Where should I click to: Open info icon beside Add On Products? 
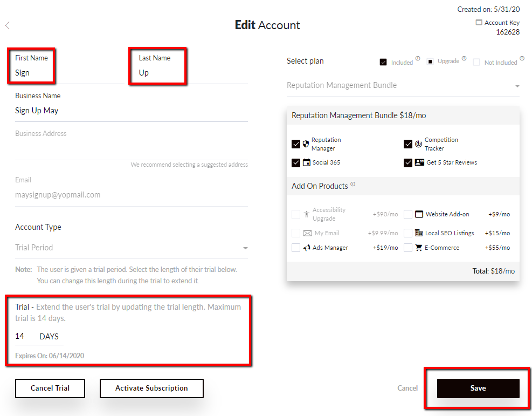tap(353, 184)
